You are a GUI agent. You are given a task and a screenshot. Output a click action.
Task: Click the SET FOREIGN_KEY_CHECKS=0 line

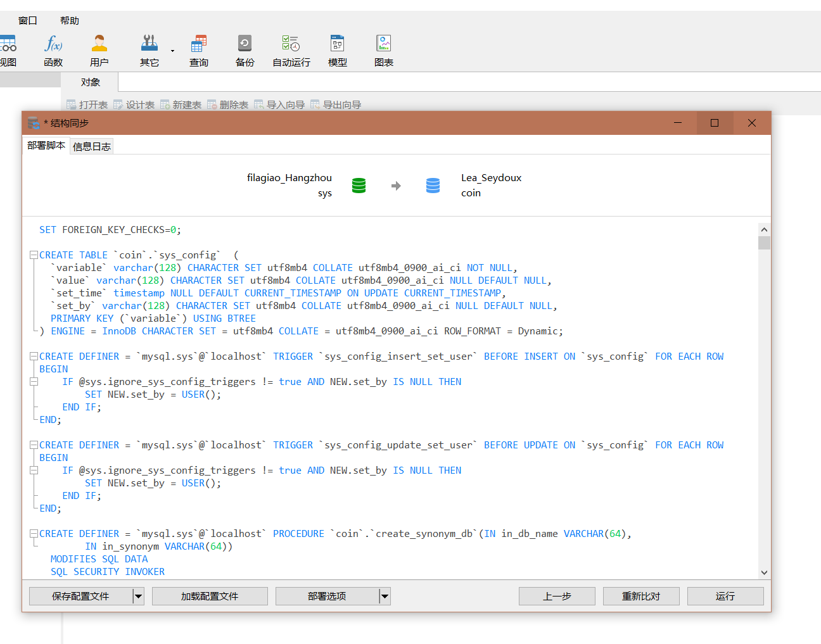(x=110, y=230)
